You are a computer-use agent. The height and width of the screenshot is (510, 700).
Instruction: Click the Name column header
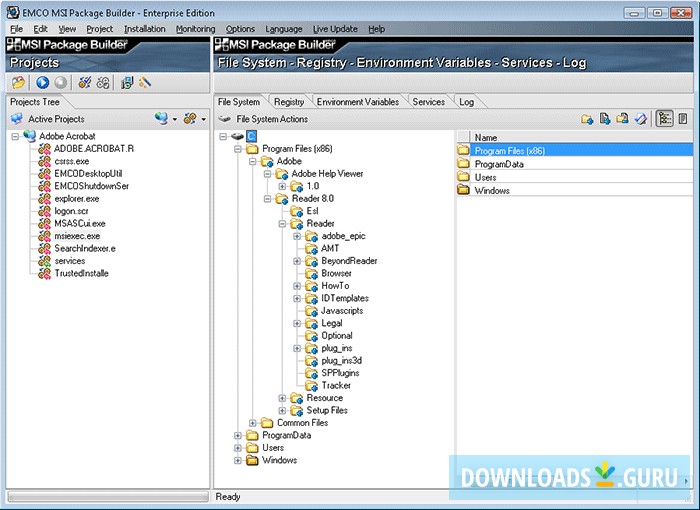click(581, 137)
